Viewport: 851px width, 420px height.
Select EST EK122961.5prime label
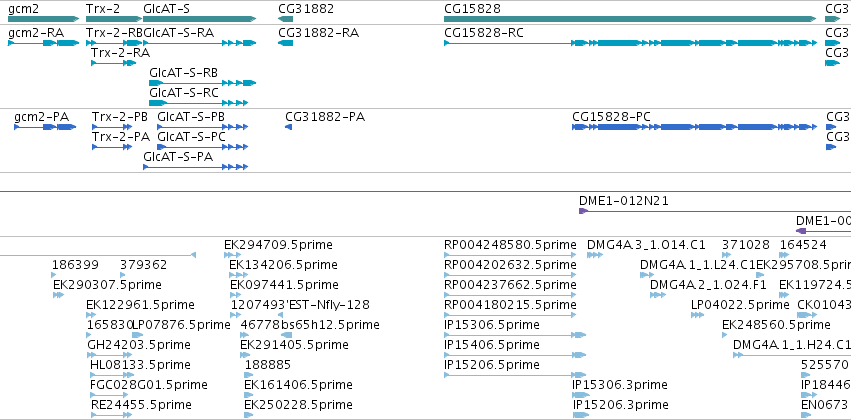coord(141,304)
